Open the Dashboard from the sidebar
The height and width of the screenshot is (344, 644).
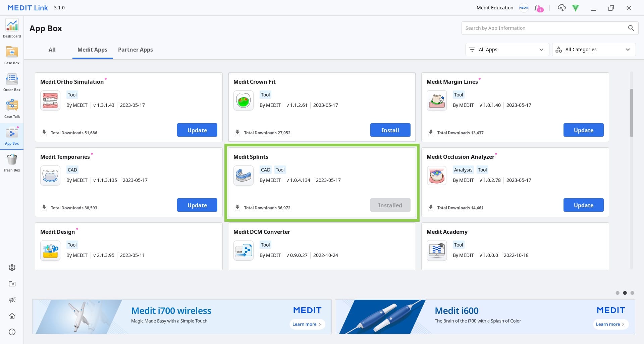coord(12,28)
